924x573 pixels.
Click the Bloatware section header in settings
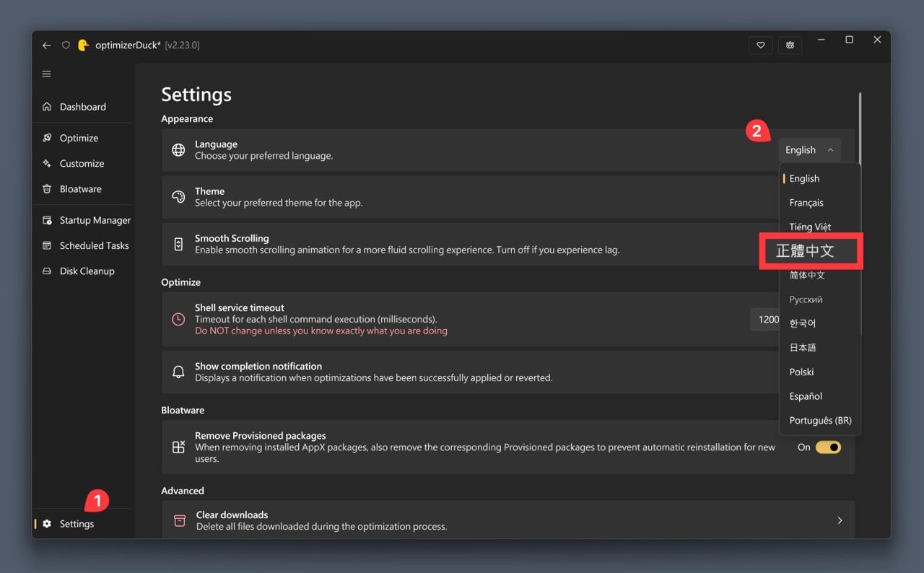coord(183,410)
